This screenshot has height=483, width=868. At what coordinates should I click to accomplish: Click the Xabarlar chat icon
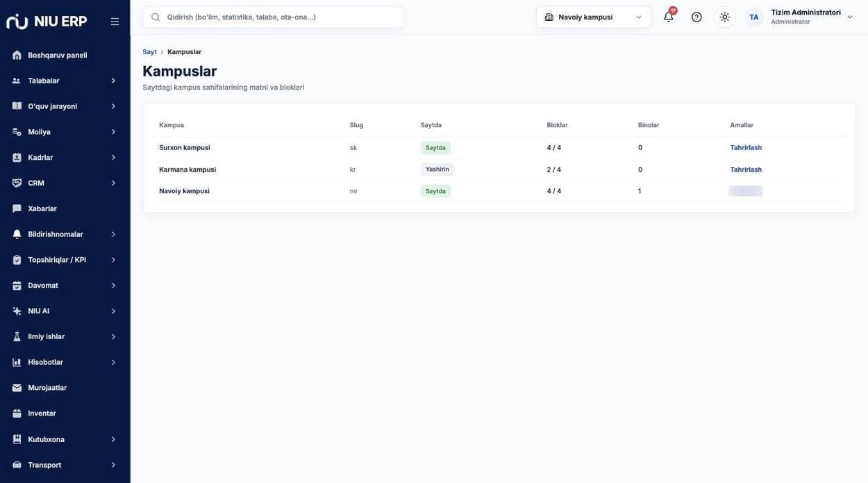[17, 208]
